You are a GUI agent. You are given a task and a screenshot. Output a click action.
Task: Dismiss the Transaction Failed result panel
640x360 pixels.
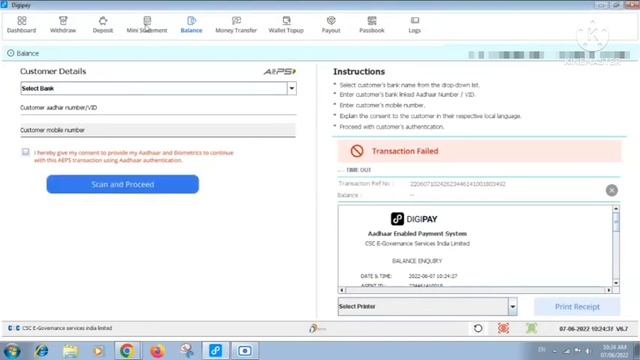611,190
